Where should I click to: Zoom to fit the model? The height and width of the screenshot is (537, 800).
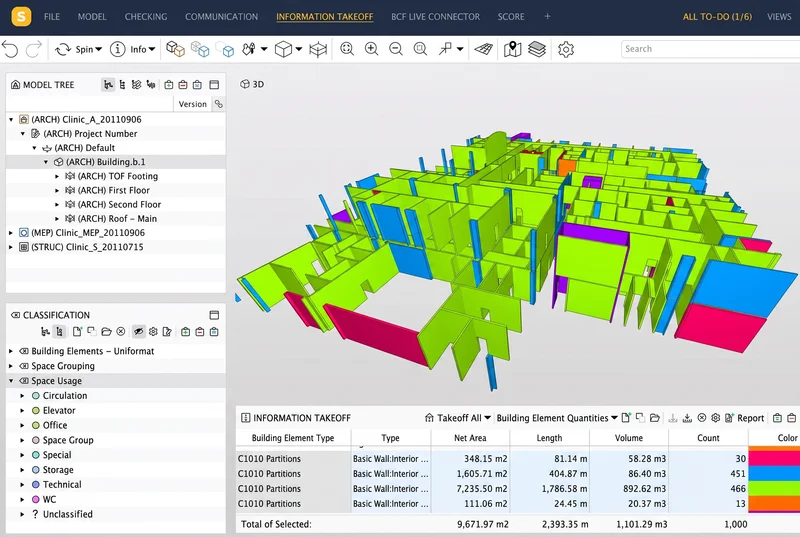(347, 49)
